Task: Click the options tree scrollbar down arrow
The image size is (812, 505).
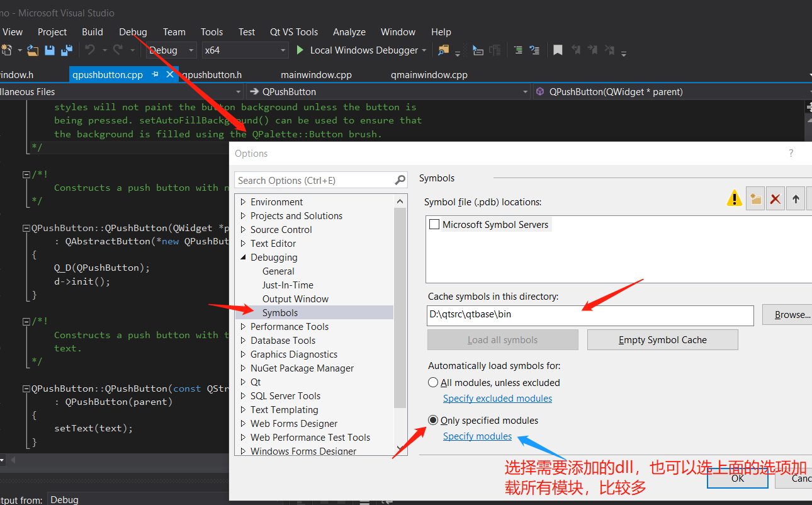Action: (x=400, y=448)
